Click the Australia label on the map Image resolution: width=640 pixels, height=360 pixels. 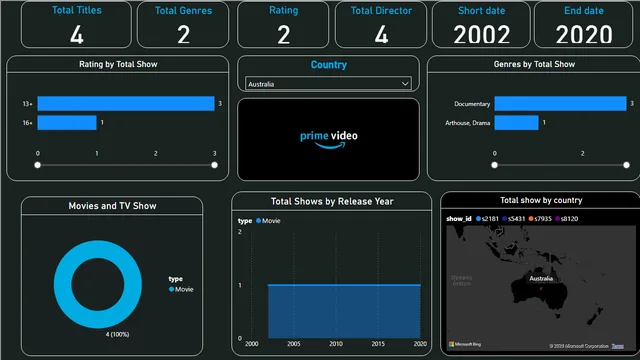click(x=541, y=278)
